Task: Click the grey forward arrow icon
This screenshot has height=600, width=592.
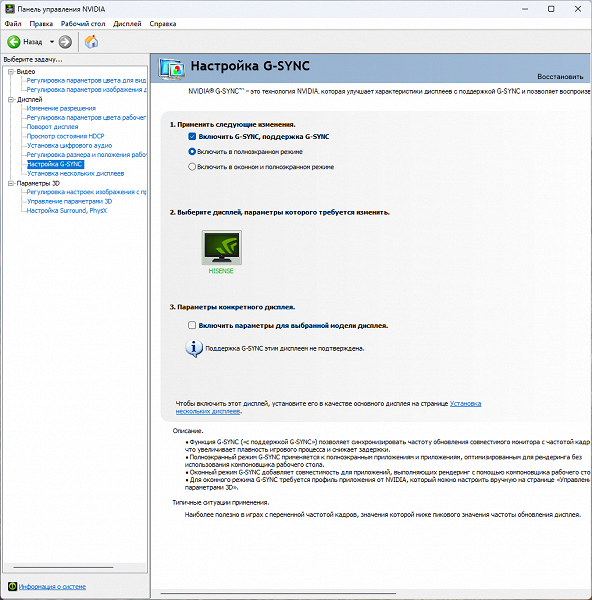Action: click(65, 42)
